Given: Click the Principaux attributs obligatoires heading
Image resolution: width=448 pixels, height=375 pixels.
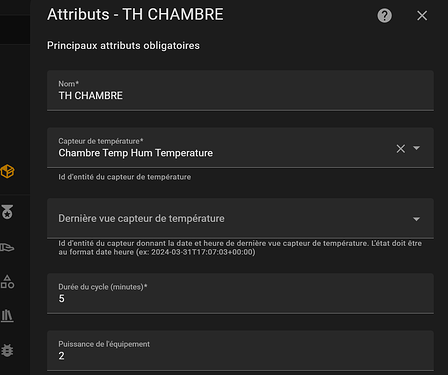Looking at the screenshot, I should tap(123, 45).
